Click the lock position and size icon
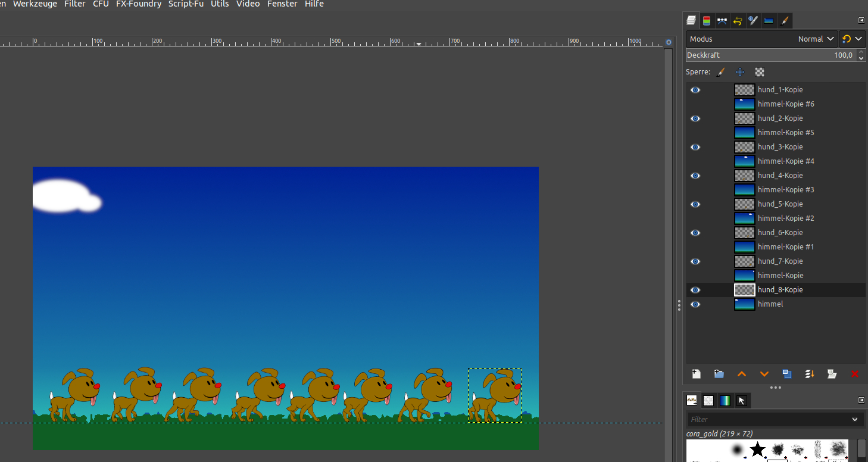Screen dimensions: 868x462 740,72
